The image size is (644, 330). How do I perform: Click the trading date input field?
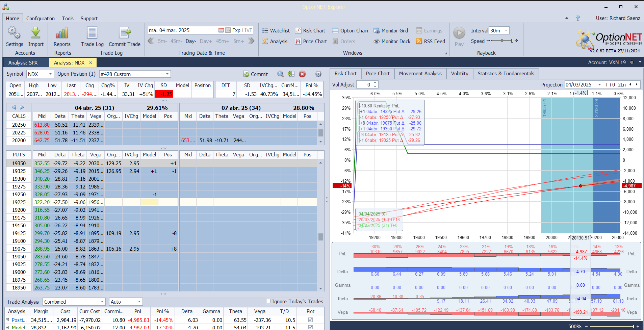tap(183, 30)
